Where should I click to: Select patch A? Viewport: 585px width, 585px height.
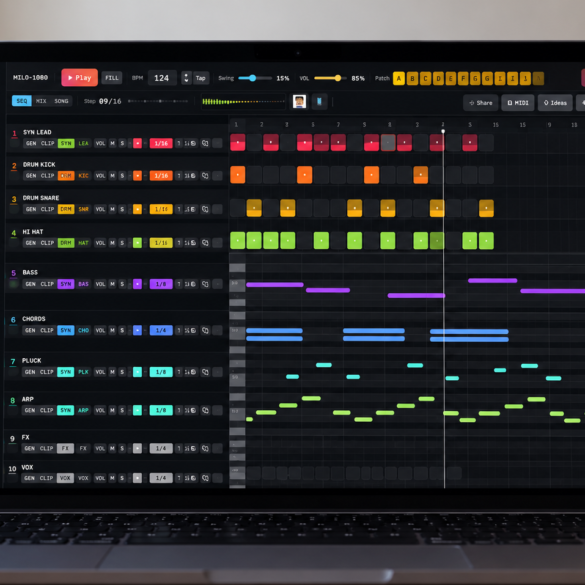(x=399, y=79)
